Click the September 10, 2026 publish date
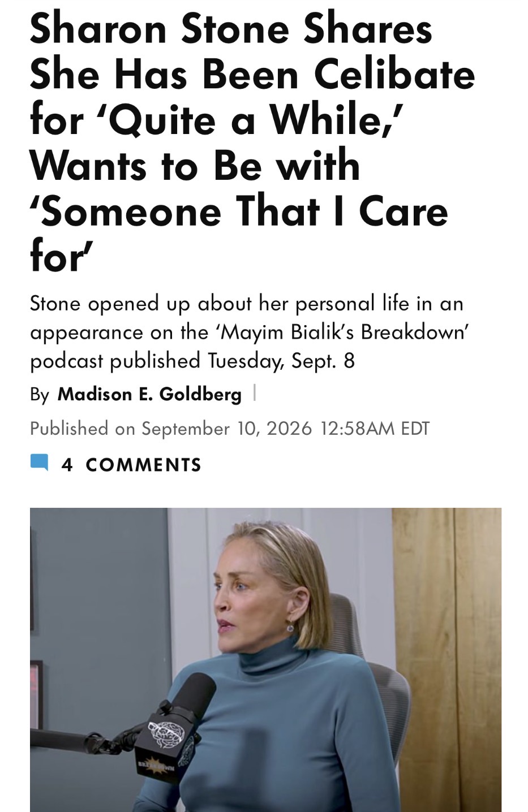The width and height of the screenshot is (528, 812). point(226,429)
